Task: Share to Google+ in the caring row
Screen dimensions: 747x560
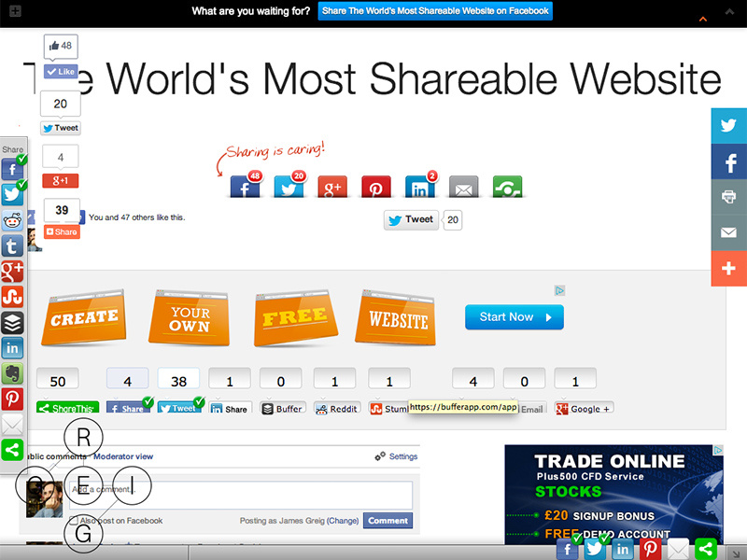Action: pos(332,187)
